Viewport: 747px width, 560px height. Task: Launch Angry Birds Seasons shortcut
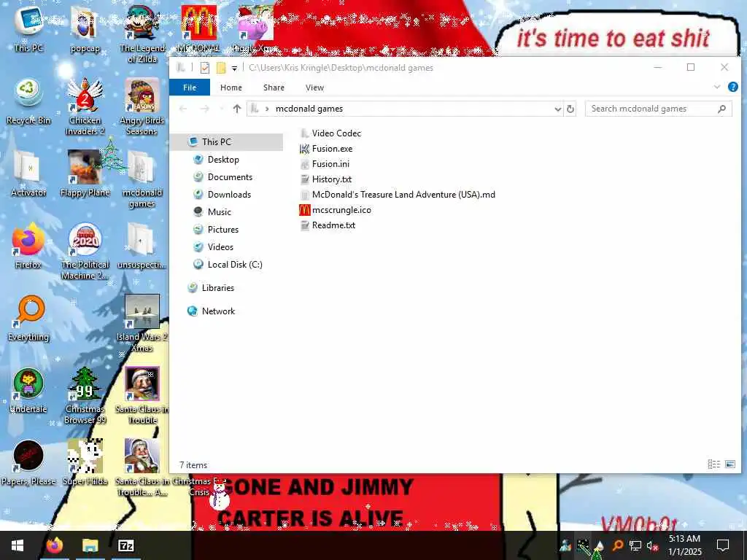coord(142,106)
